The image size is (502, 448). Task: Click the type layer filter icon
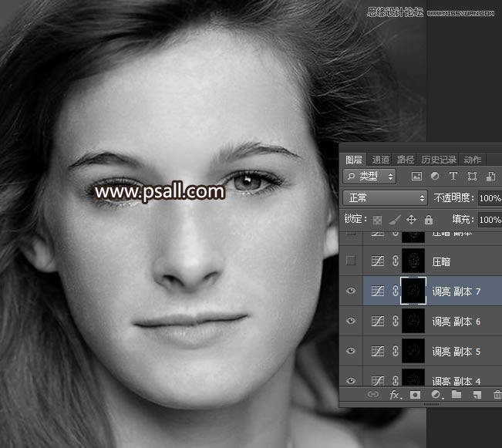coord(453,177)
